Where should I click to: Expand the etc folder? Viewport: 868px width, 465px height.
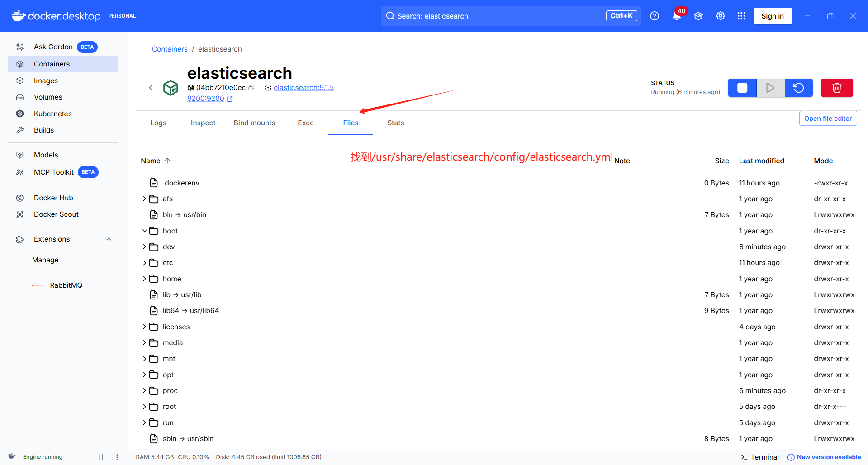click(145, 262)
